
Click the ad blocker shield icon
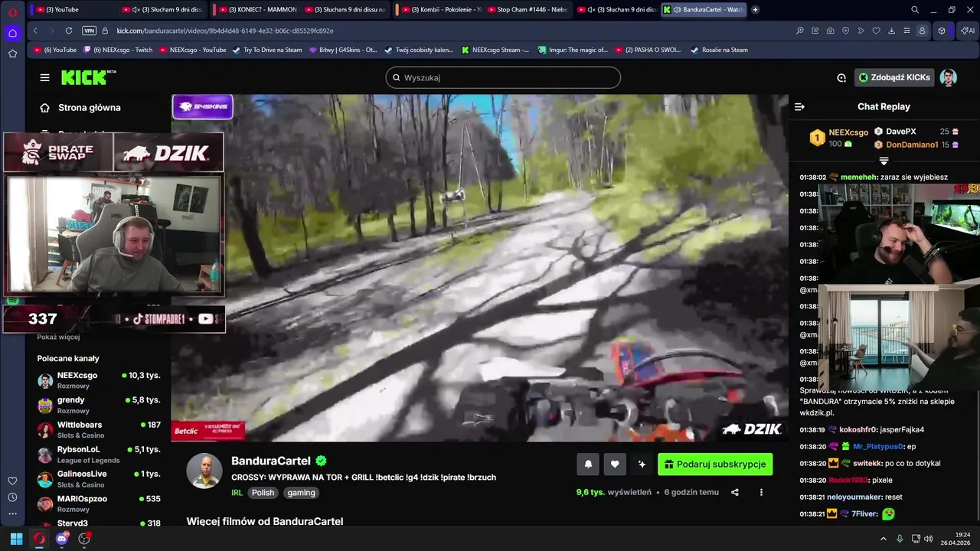pyautogui.click(x=846, y=31)
